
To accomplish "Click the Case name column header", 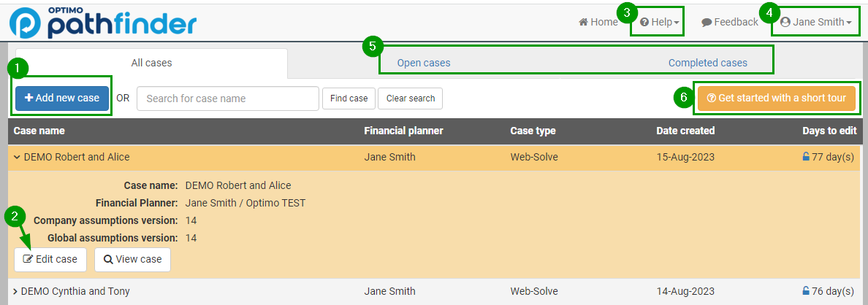I will coord(39,131).
